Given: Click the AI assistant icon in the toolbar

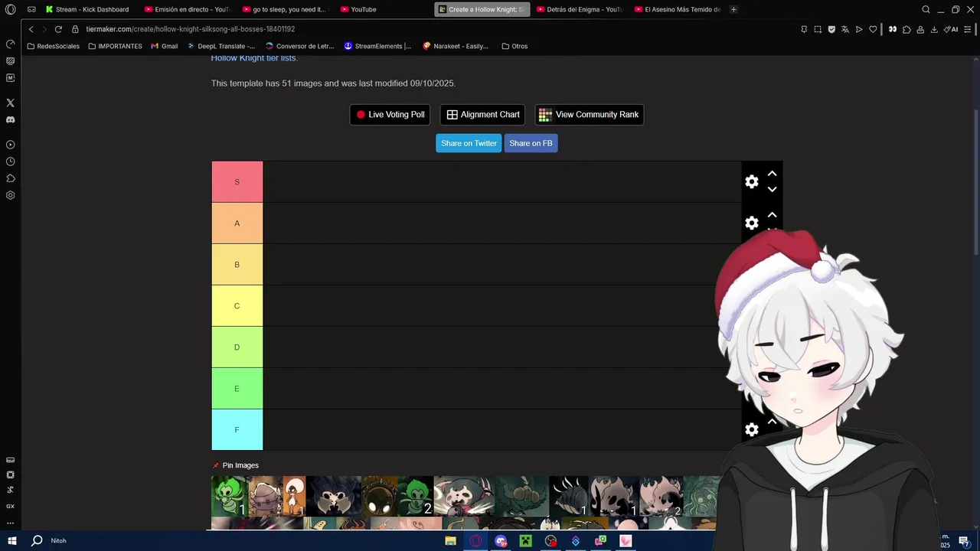Looking at the screenshot, I should (x=951, y=29).
